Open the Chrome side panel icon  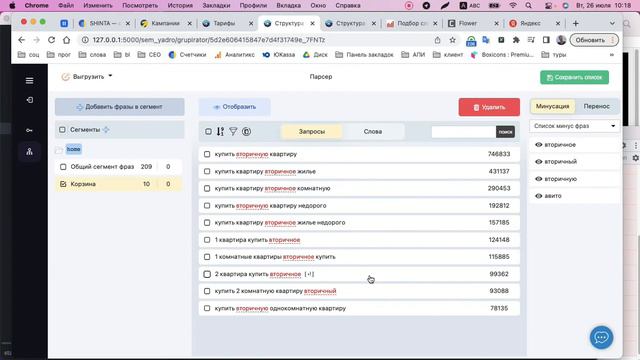[546, 40]
